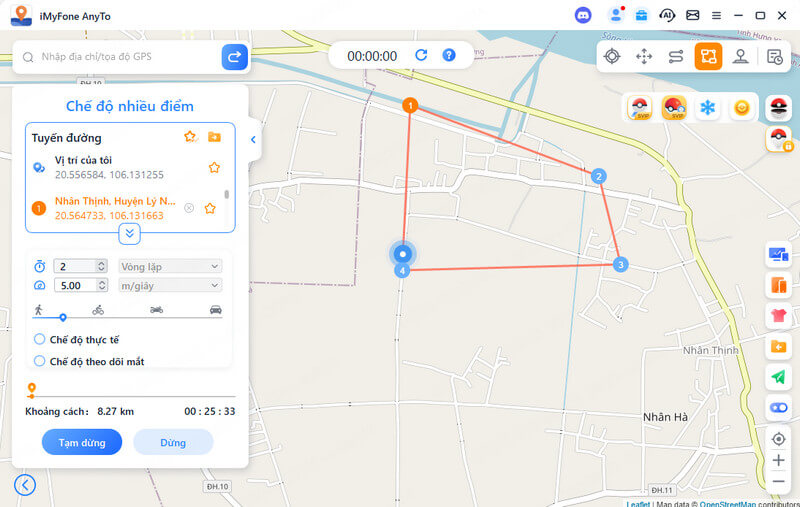Screen dimensions: 800x507
Task: Click the snowflake cooldown icon
Action: click(x=707, y=108)
